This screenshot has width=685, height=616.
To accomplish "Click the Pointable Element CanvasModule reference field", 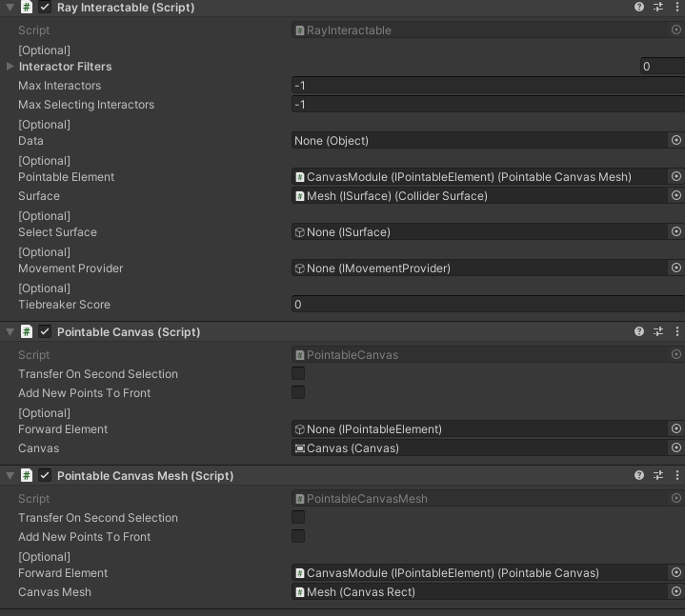I will (479, 177).
